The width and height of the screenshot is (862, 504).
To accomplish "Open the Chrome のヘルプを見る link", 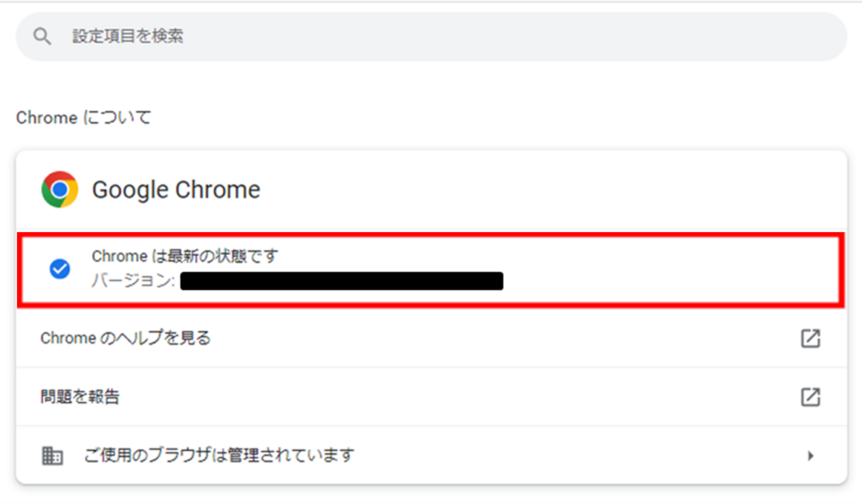I will (125, 338).
